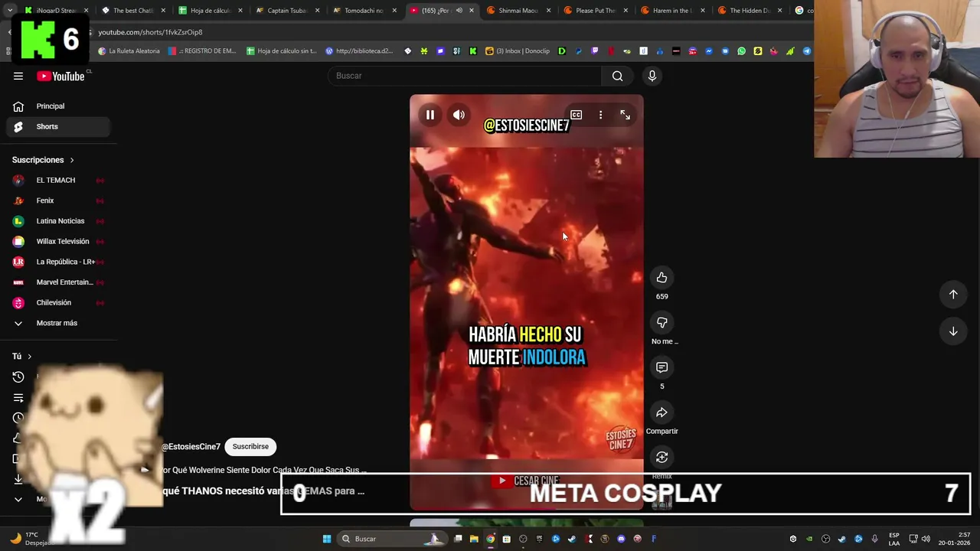Viewport: 980px width, 551px height.
Task: Switch to Please Put Them browser tab
Action: pos(595,11)
